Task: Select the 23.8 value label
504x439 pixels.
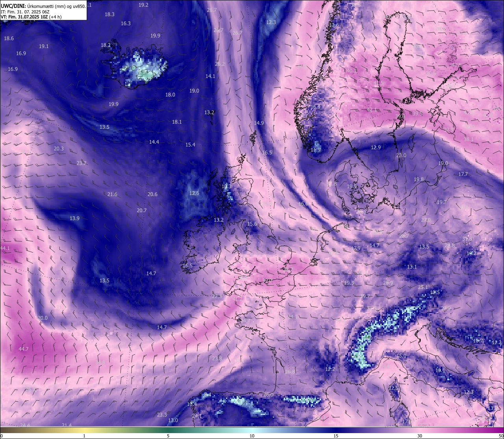Action: click(217, 358)
